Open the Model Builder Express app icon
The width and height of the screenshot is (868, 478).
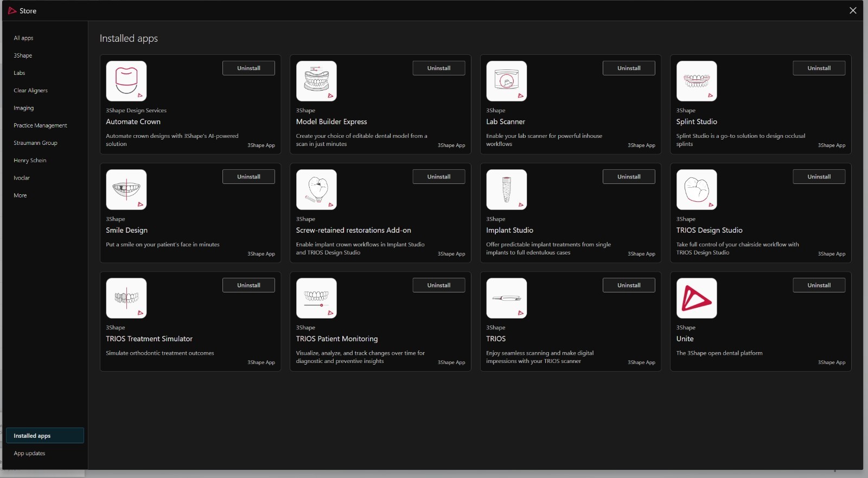[x=316, y=81]
